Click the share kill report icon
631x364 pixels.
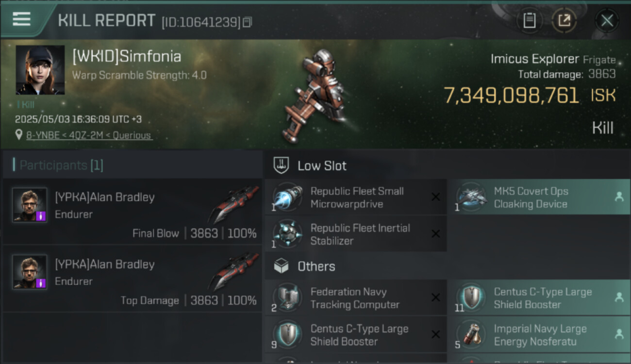tap(564, 20)
